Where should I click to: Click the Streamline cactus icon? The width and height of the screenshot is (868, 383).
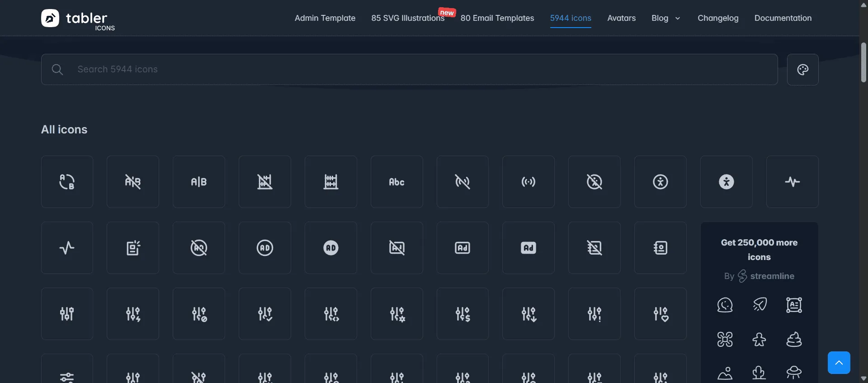(759, 373)
